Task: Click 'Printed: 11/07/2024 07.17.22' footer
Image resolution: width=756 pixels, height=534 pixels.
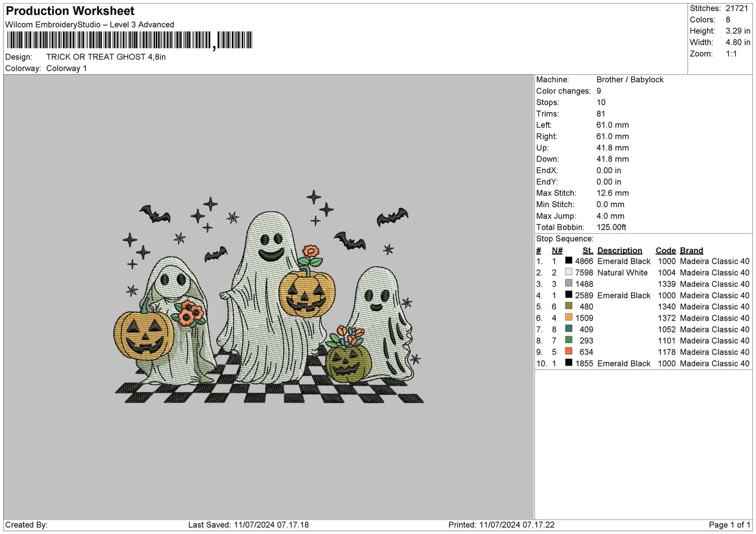Action: coord(501,525)
